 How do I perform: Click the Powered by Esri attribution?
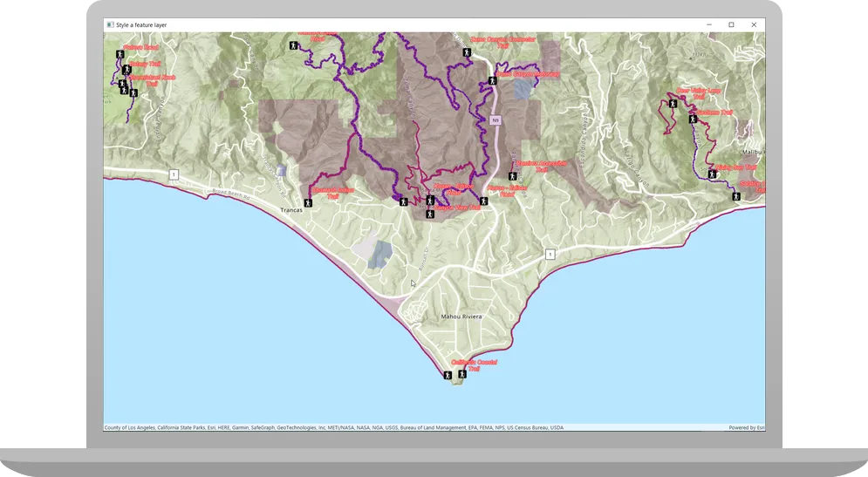(746, 427)
